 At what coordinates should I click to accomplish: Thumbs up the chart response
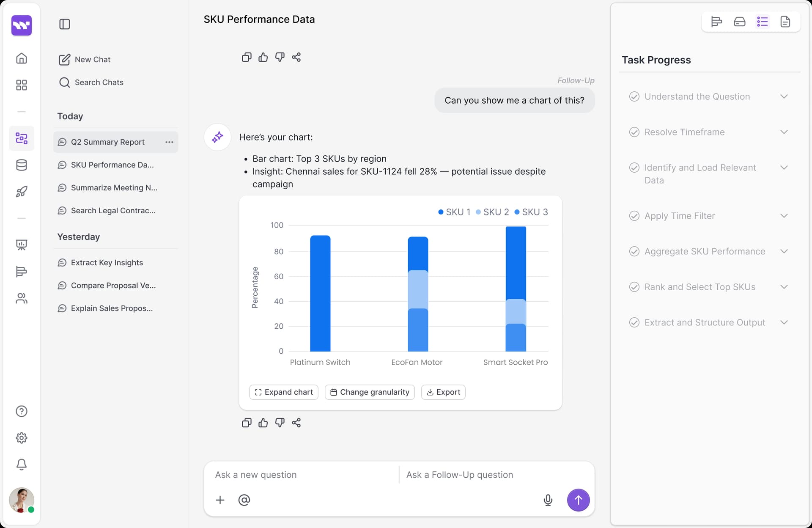[x=263, y=423]
